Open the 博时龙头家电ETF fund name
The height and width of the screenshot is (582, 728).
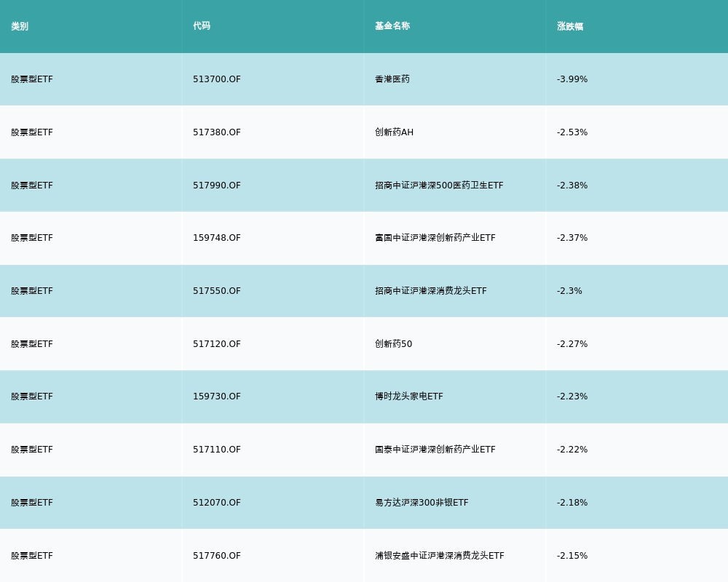408,396
